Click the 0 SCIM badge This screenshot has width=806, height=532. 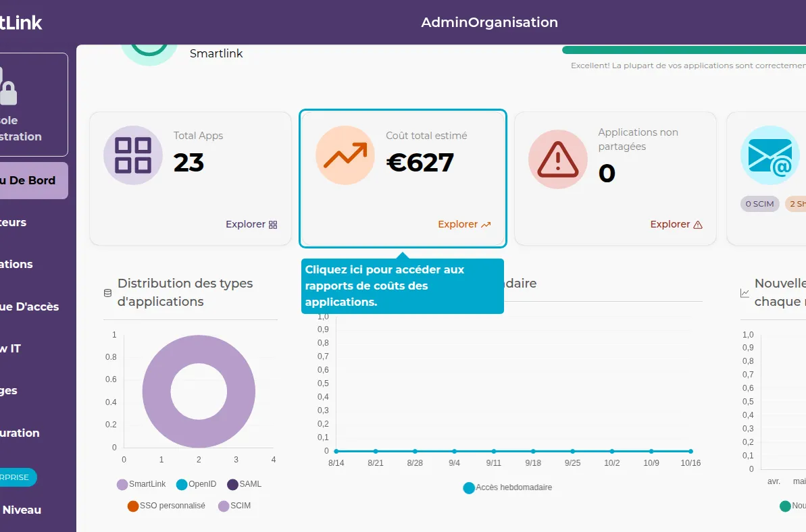pyautogui.click(x=759, y=203)
